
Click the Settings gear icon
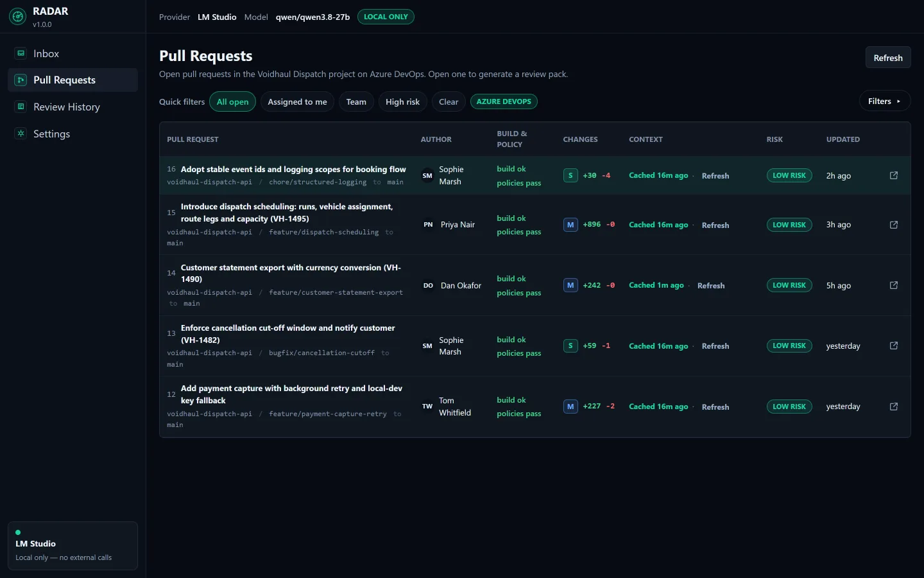[x=21, y=134]
